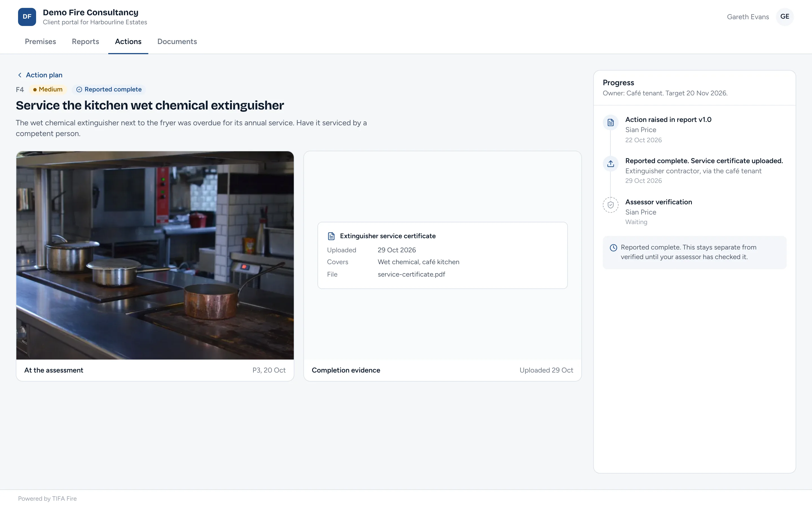This screenshot has width=812, height=508.
Task: Click the upload icon for Reported complete step
Action: pyautogui.click(x=610, y=164)
